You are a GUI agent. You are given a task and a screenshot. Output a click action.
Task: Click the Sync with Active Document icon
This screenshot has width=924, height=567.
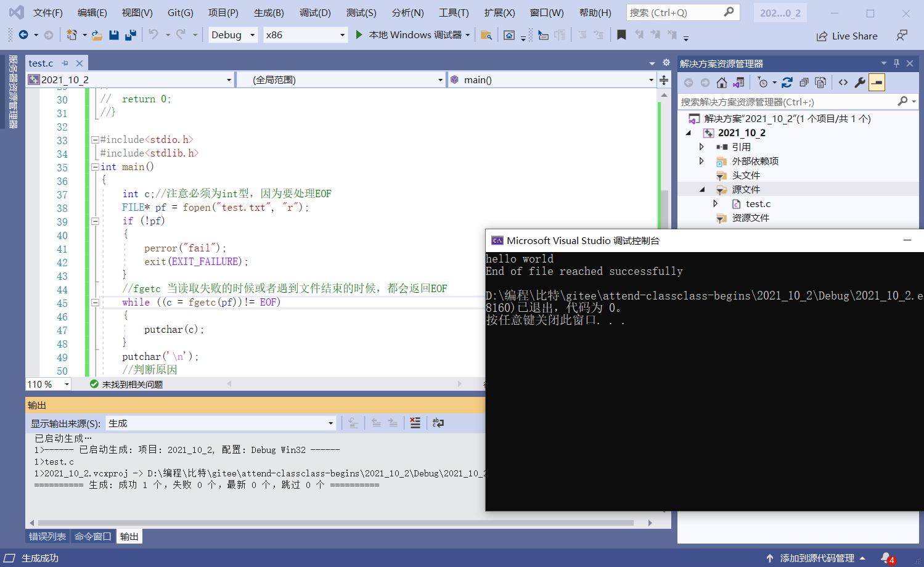(x=787, y=83)
